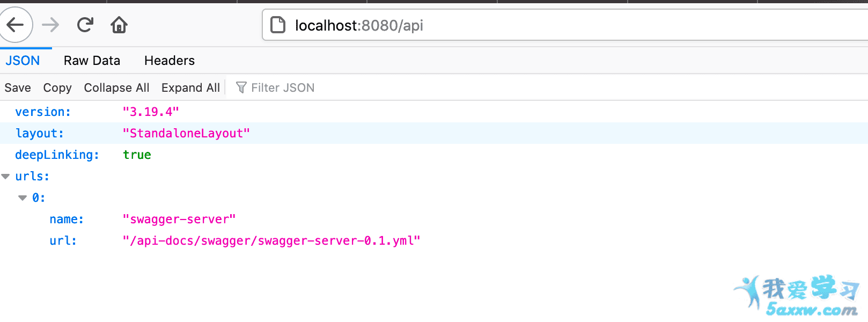
Task: Expand All JSON nodes
Action: point(190,87)
